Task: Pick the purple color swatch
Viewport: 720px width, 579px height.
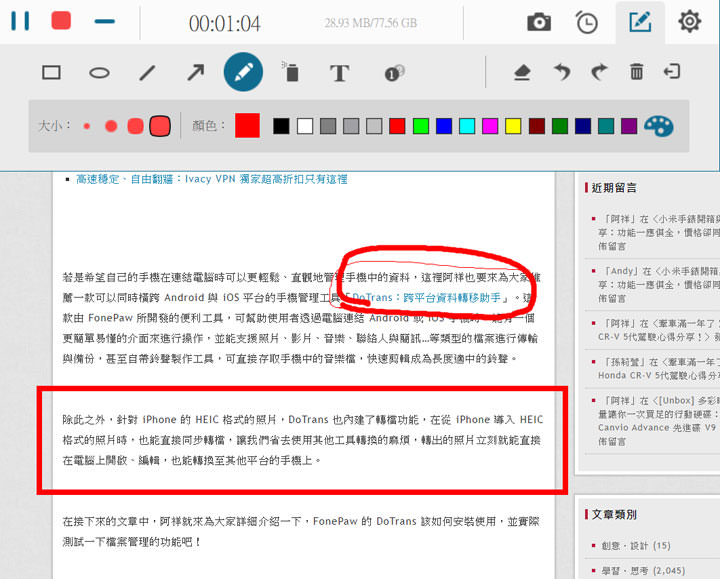Action: point(629,126)
